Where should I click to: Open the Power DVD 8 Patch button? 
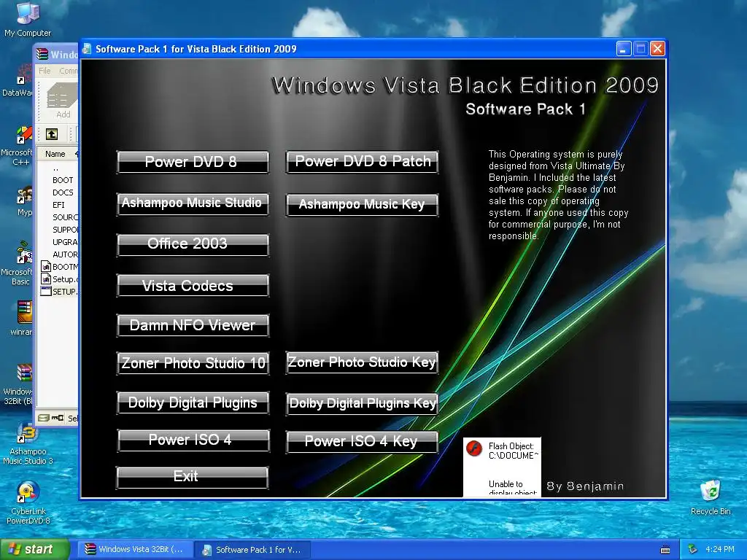point(362,162)
